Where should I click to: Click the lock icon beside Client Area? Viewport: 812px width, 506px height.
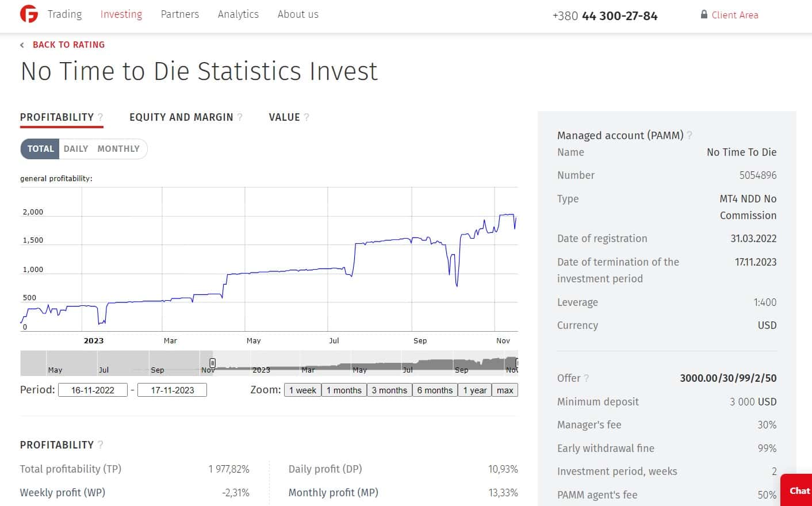coord(704,14)
